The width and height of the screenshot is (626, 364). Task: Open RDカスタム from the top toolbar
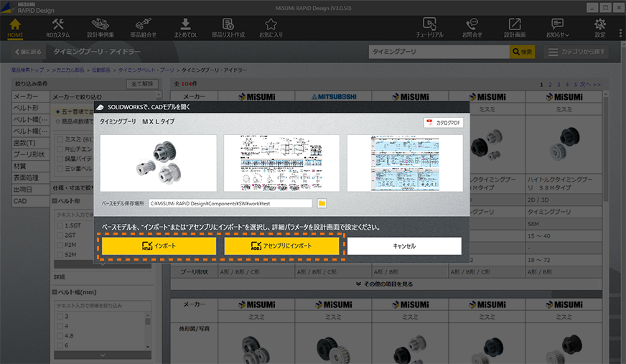click(58, 28)
